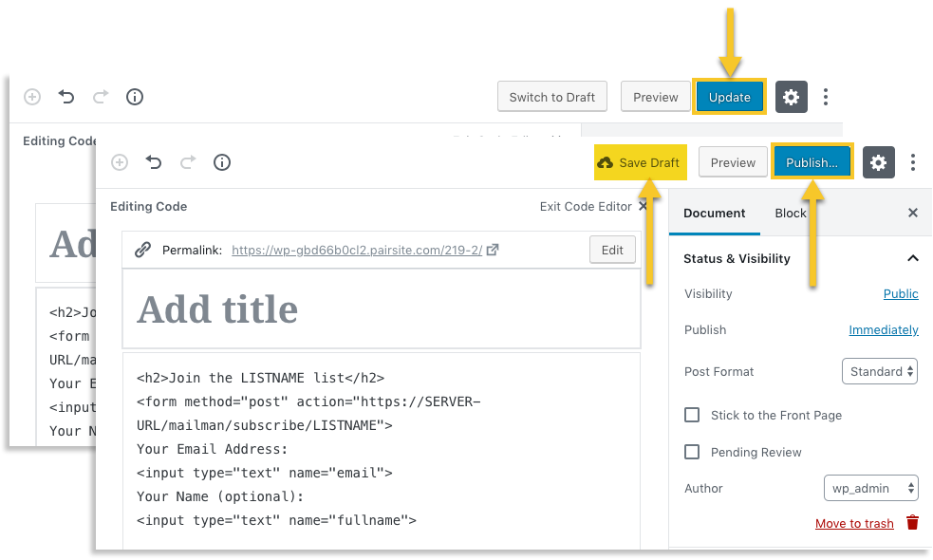Click the add block plus icon in the back window
This screenshot has height=560, width=933.
click(32, 97)
